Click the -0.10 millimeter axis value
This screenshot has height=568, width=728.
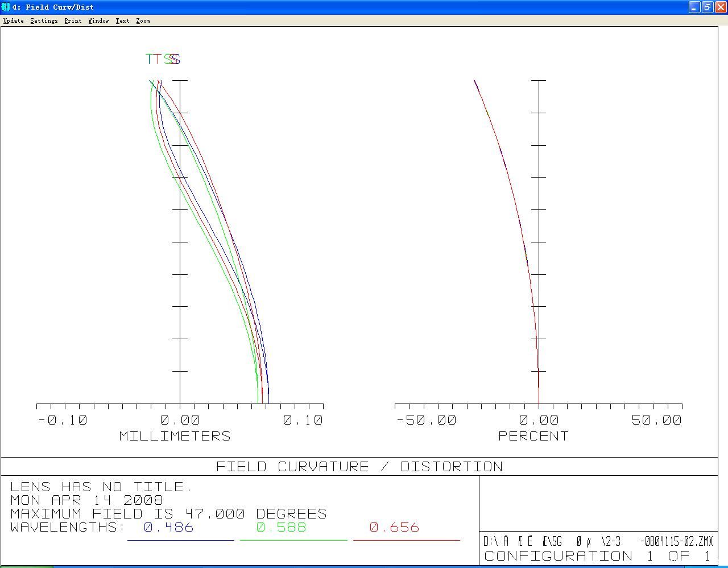tap(63, 420)
